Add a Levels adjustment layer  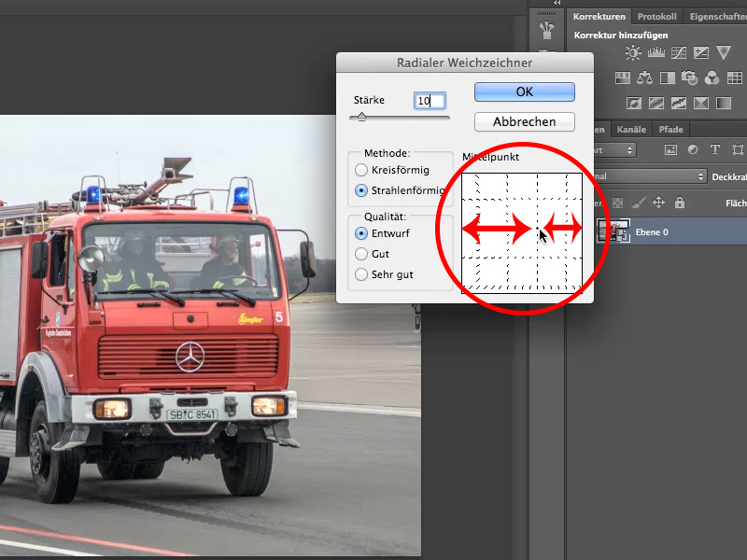(x=656, y=52)
